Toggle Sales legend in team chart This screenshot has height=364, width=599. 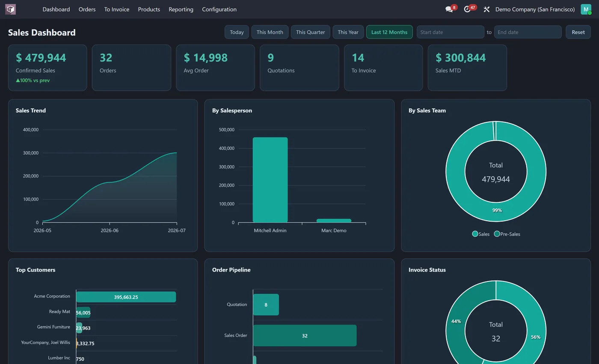pos(481,234)
